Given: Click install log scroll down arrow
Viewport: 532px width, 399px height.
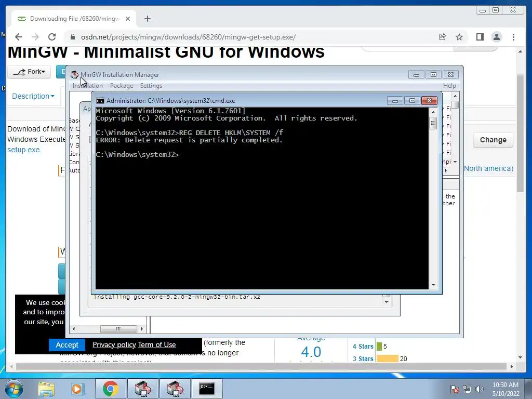Looking at the screenshot, I should coord(386,302).
